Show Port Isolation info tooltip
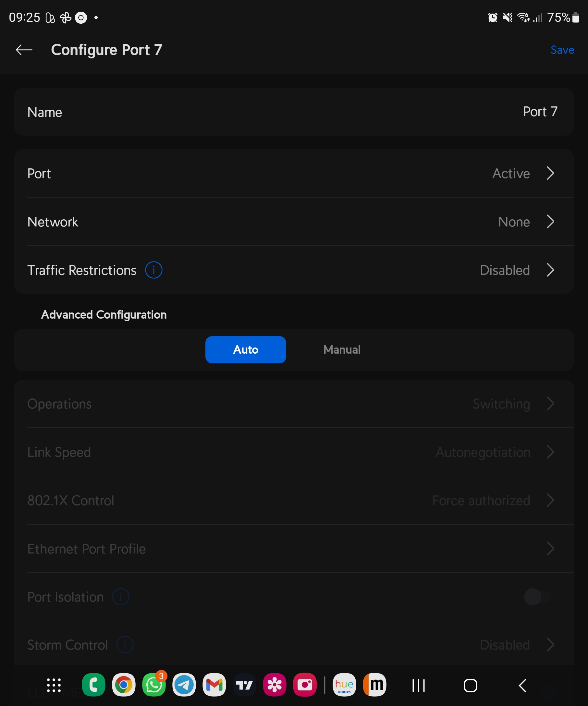This screenshot has height=706, width=588. [x=121, y=597]
